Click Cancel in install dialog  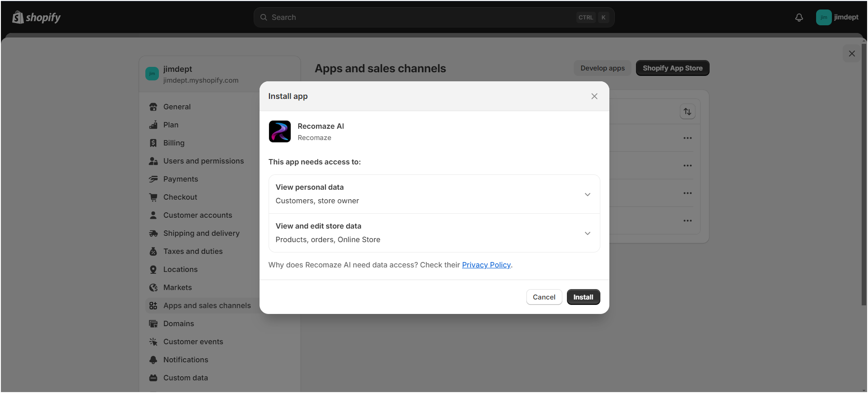tap(544, 297)
